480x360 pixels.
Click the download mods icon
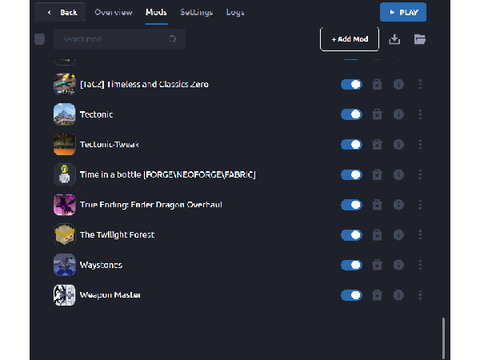(394, 39)
